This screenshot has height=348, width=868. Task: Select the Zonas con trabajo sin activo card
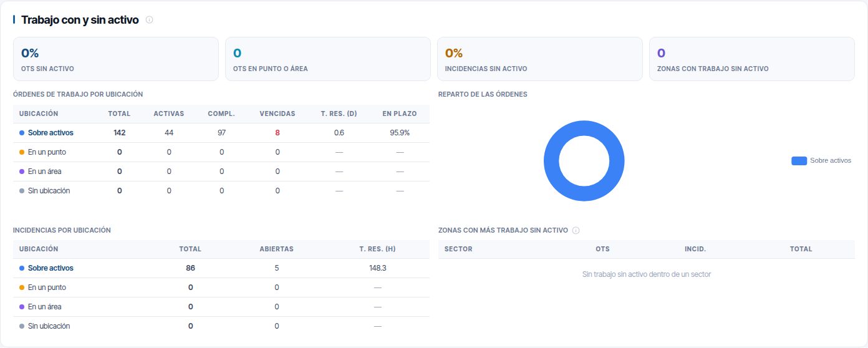(752, 59)
